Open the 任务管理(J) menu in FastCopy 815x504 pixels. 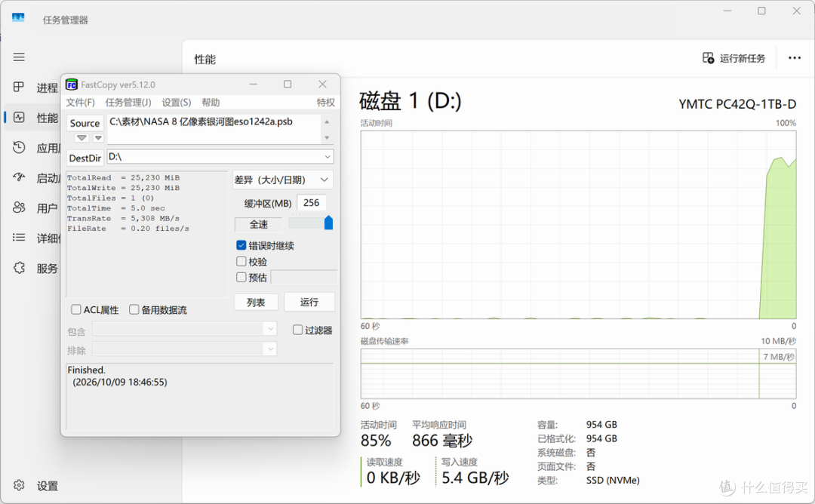pyautogui.click(x=128, y=103)
